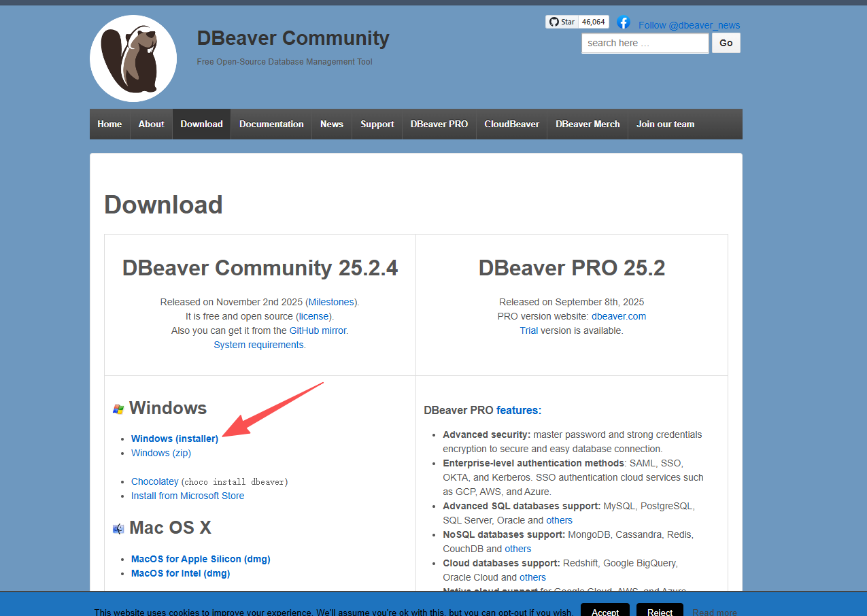The height and width of the screenshot is (616, 867).
Task: Open others link after CouchDB
Action: coord(518,549)
